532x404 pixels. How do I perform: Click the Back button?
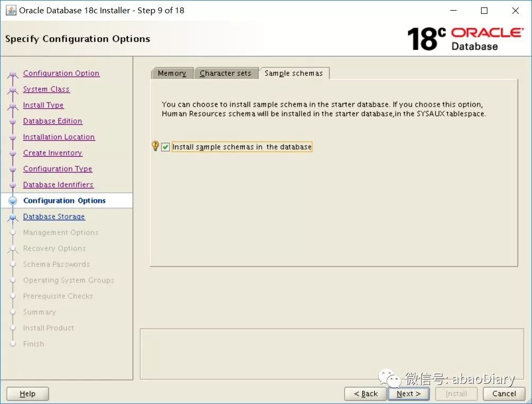[x=365, y=394]
